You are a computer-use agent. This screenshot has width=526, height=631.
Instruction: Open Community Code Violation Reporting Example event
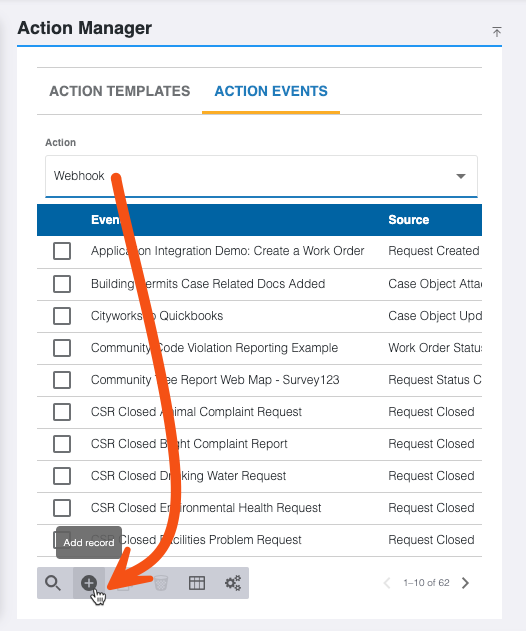(x=215, y=348)
